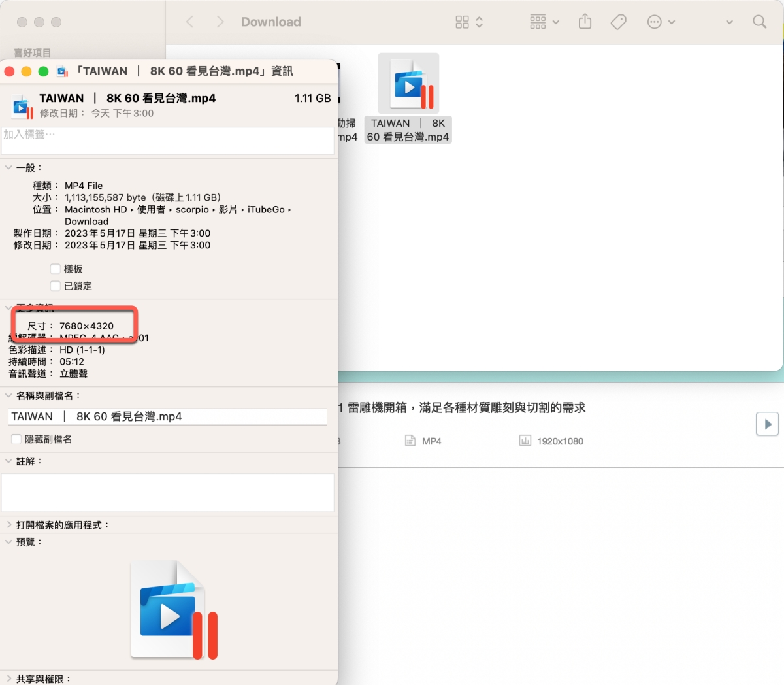Click the file name text field

point(167,416)
